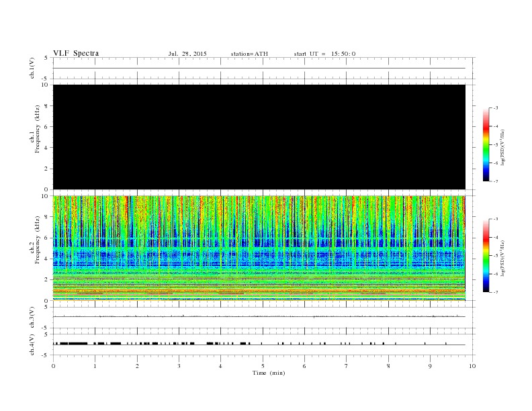The image size is (532, 411).
Task: Click the '-3' value on the ch.1 color bar
Action: click(x=495, y=108)
